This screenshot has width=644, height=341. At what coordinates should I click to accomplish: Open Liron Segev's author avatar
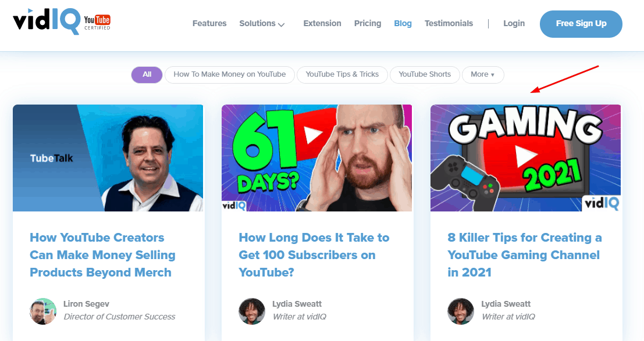(43, 311)
